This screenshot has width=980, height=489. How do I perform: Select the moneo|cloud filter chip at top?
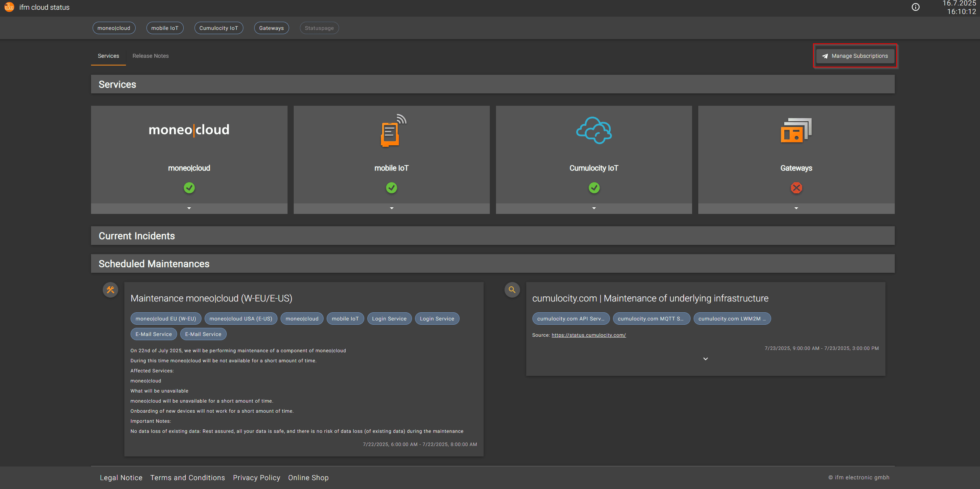click(x=114, y=28)
